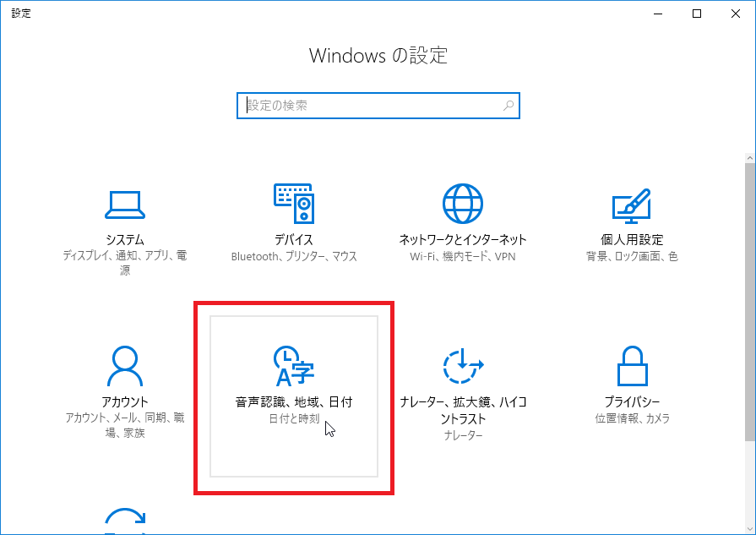
Task: Close the 設定 window
Action: [735, 14]
